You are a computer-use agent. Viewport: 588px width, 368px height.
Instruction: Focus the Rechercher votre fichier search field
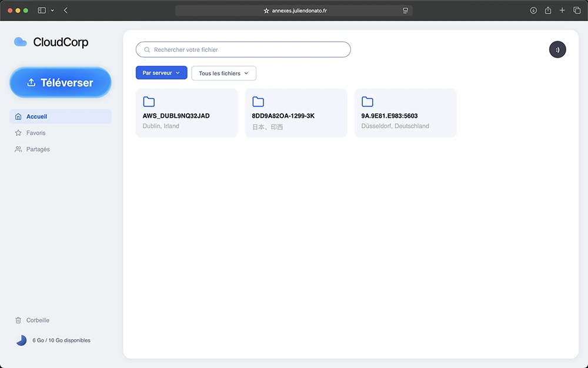(243, 49)
